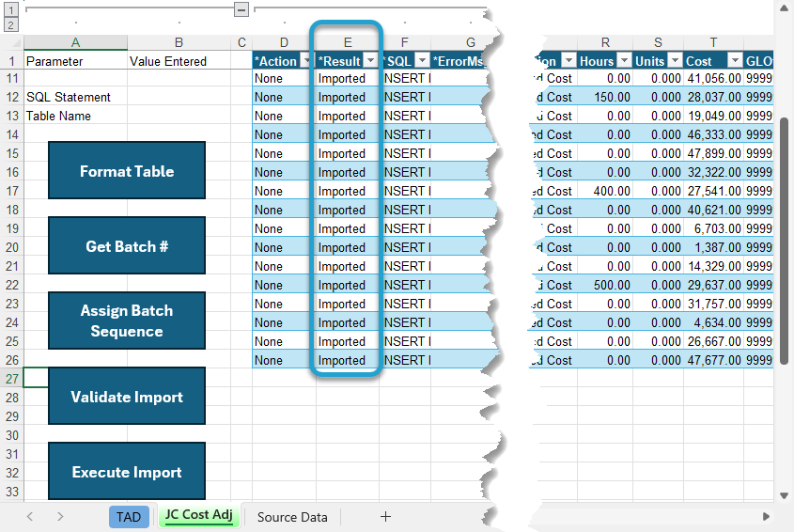
Task: Select the JC Cost Adj sheet tab
Action: [x=198, y=515]
